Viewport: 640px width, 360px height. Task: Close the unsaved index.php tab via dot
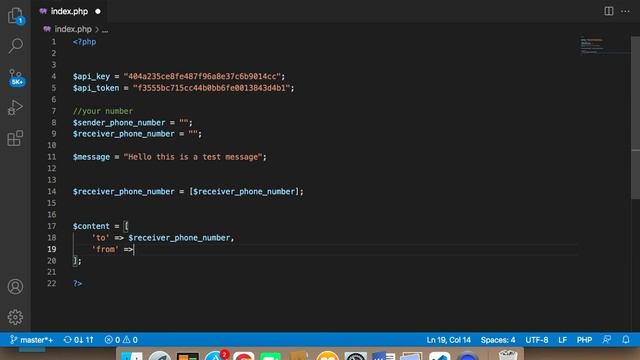coord(98,11)
